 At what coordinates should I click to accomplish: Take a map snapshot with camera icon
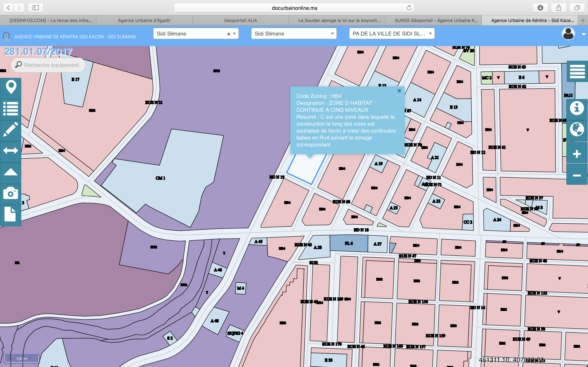[x=11, y=194]
